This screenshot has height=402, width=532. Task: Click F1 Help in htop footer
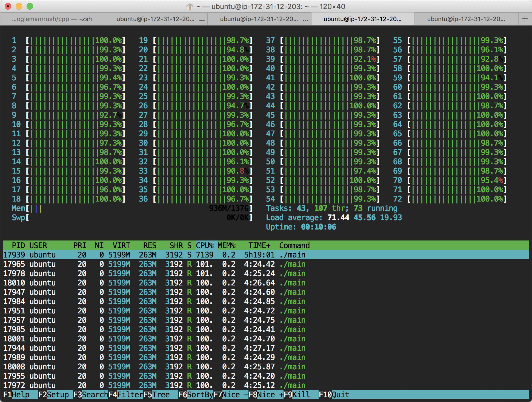click(20, 395)
